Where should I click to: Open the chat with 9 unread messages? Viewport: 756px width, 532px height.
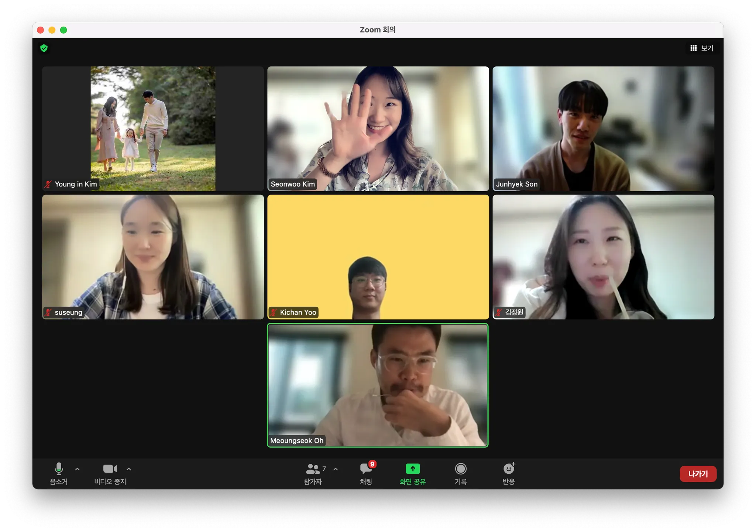366,468
